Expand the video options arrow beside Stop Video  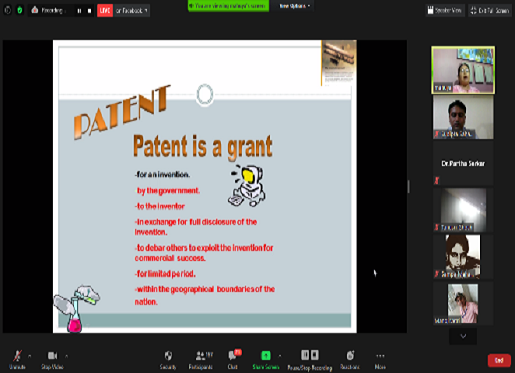[x=67, y=356]
